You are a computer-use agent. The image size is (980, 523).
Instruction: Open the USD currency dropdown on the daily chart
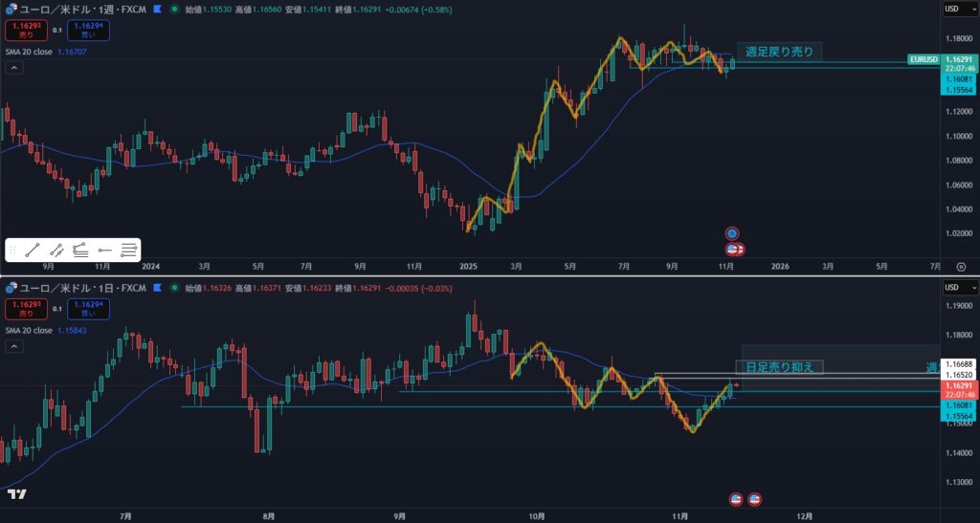[958, 288]
